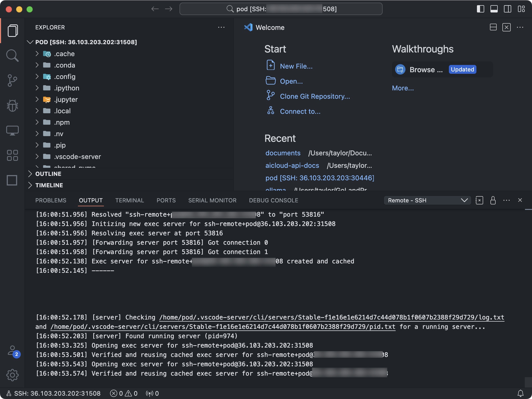Switch to the PROBLEMS tab

51,200
